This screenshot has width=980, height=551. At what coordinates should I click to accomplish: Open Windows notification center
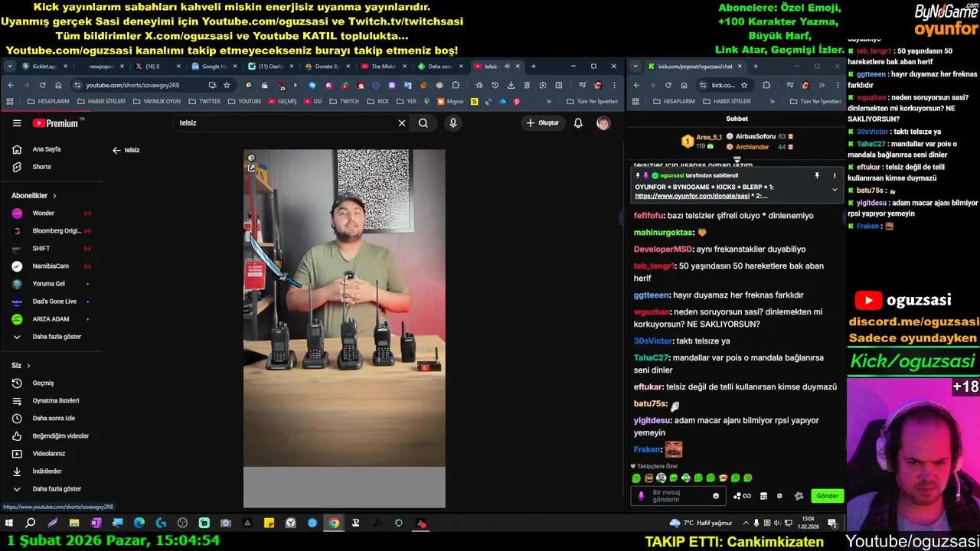(x=832, y=523)
